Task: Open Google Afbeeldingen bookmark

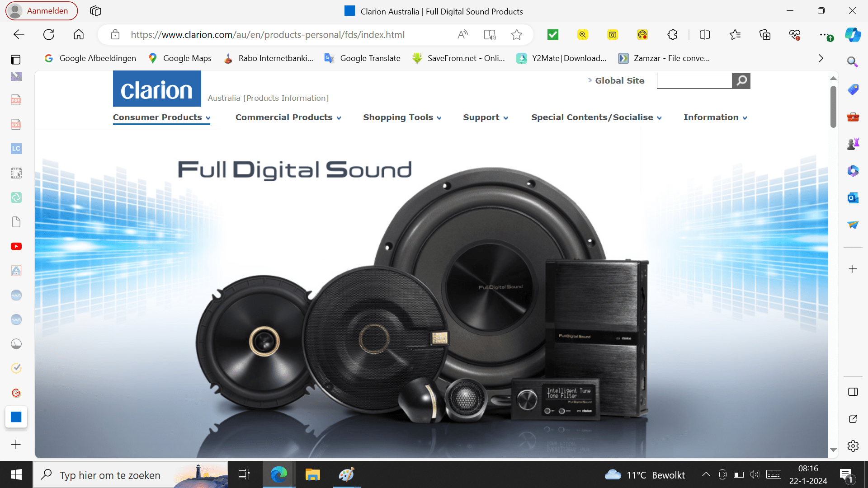Action: (x=90, y=58)
